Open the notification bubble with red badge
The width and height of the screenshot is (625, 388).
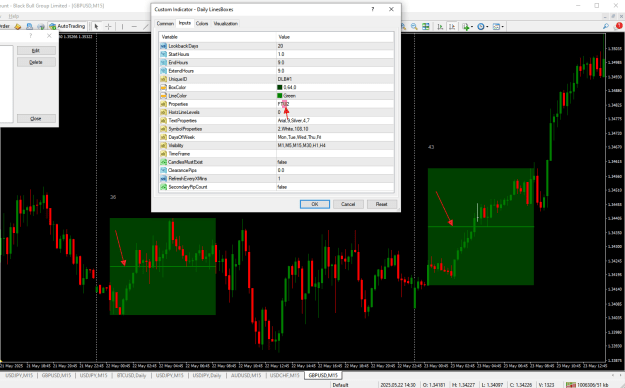618,26
